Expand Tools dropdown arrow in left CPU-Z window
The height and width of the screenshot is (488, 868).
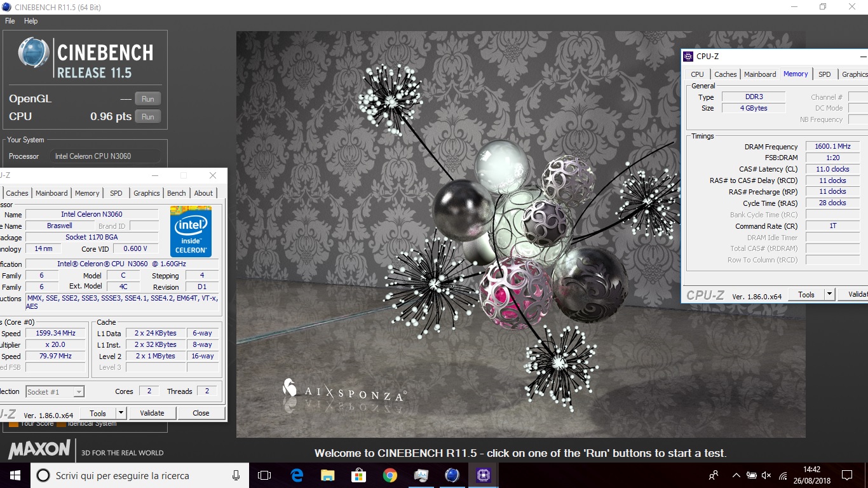121,413
